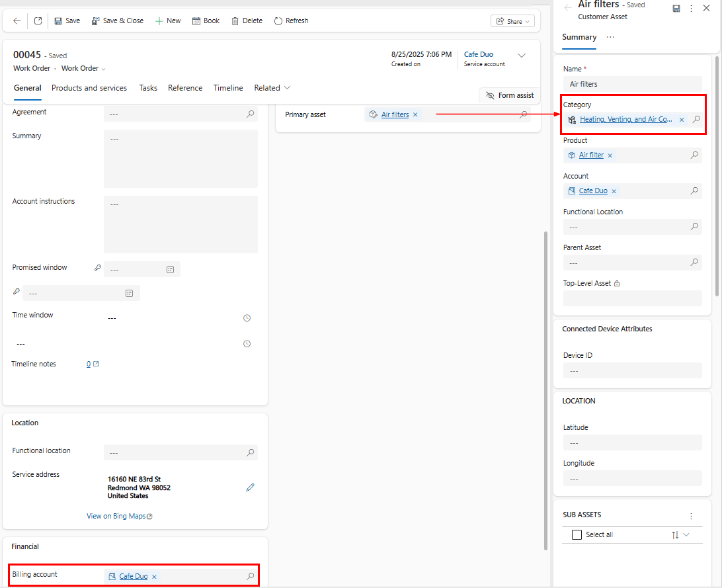
Task: Expand the header chevron near Cafe Duo
Action: click(x=521, y=56)
